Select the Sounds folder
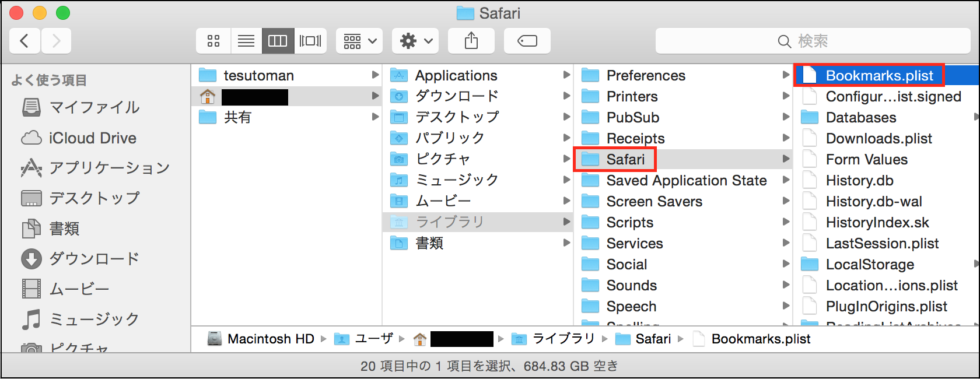The image size is (980, 379). pos(684,285)
